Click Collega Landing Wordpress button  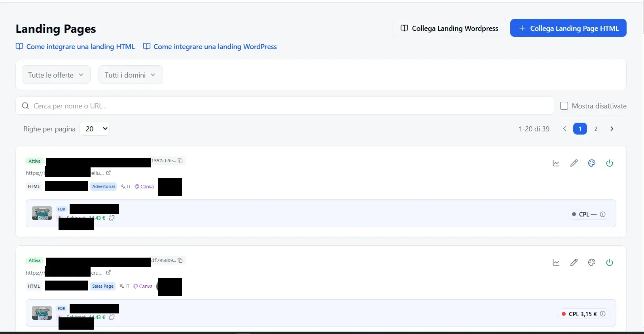click(x=449, y=28)
